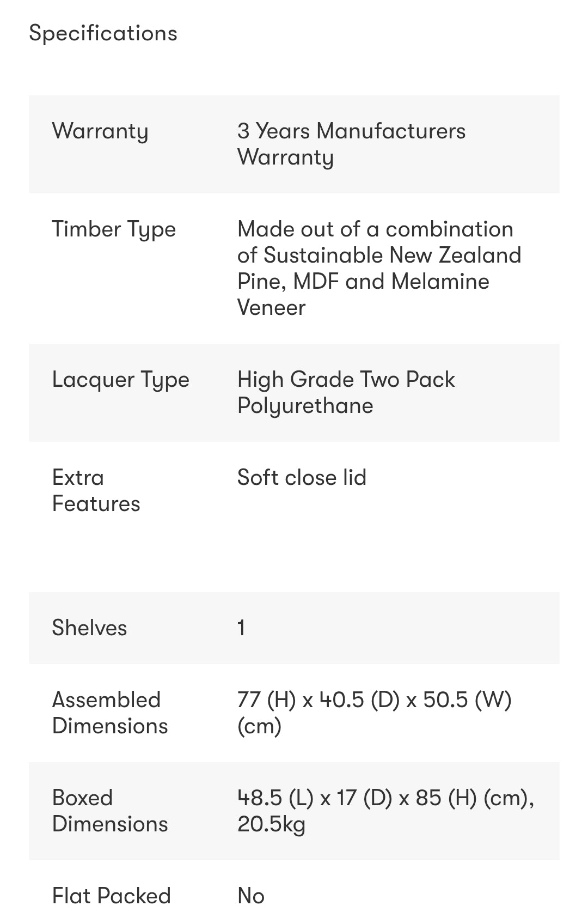Click the Warranty row label

pos(100,131)
